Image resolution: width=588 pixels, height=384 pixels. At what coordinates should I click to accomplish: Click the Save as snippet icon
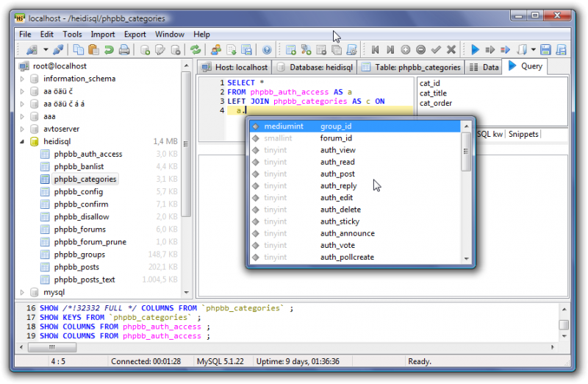click(x=561, y=49)
